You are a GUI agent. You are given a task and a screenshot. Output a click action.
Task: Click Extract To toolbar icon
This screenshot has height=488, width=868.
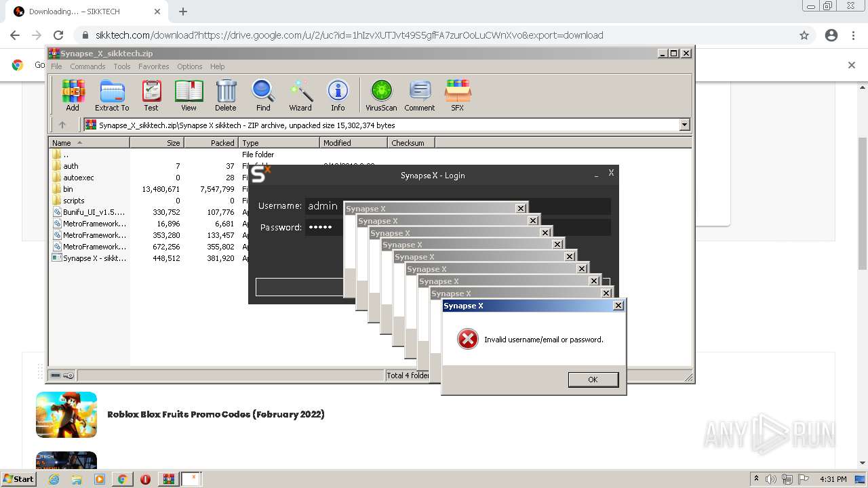pyautogui.click(x=112, y=95)
